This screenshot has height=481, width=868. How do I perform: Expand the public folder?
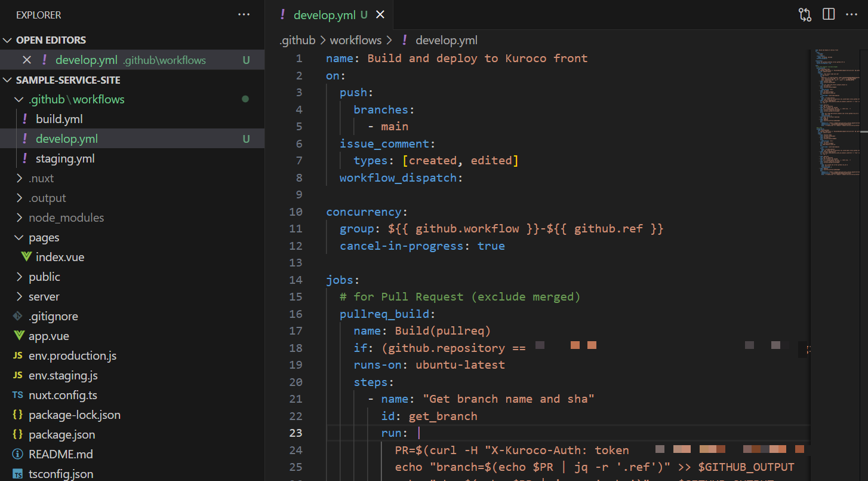point(20,277)
